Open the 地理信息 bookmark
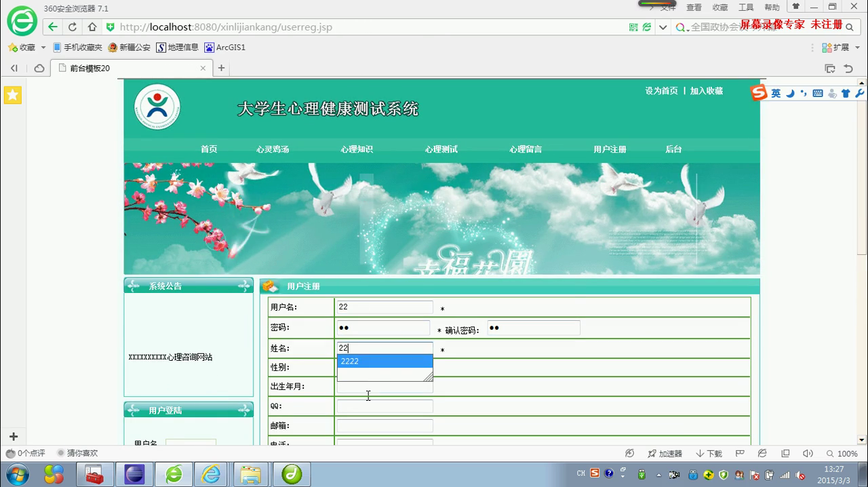868x487 pixels. [x=178, y=47]
